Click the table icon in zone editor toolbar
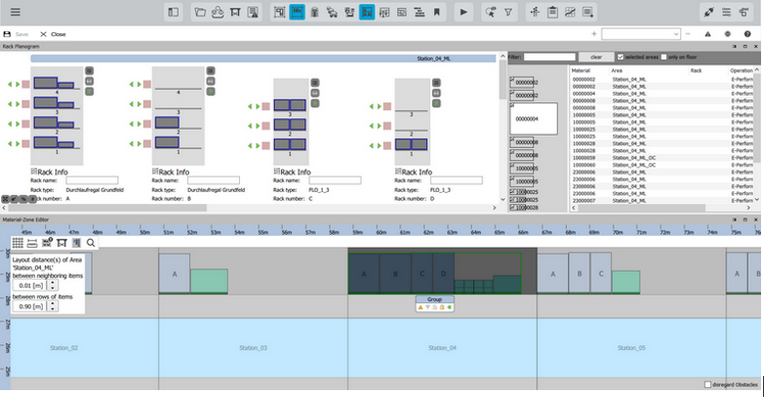764x397 pixels. (61, 243)
